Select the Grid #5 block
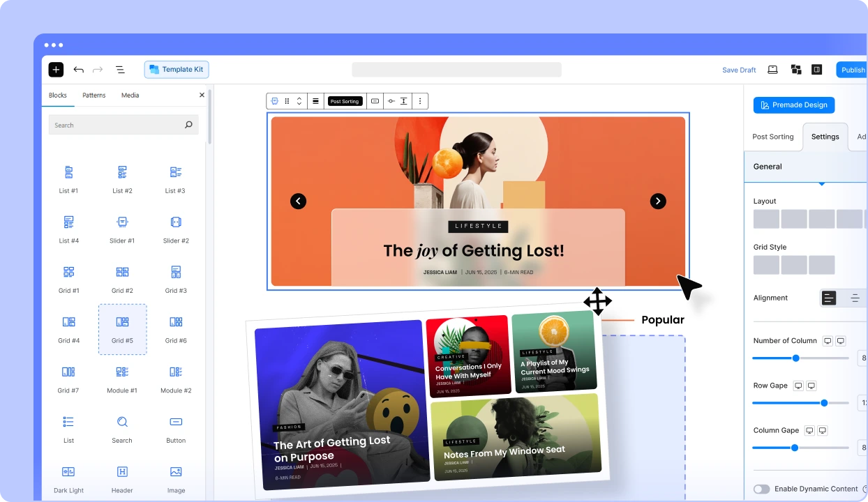Viewport: 868px width, 502px height. 122,329
